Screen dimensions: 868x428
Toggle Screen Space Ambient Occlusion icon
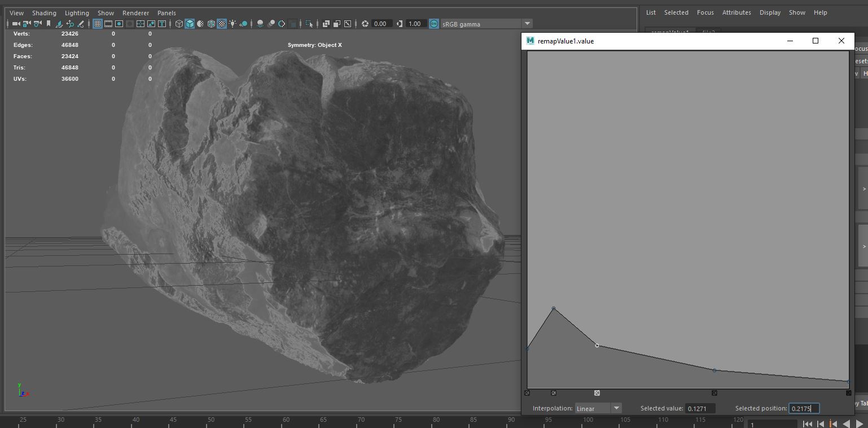[x=260, y=24]
